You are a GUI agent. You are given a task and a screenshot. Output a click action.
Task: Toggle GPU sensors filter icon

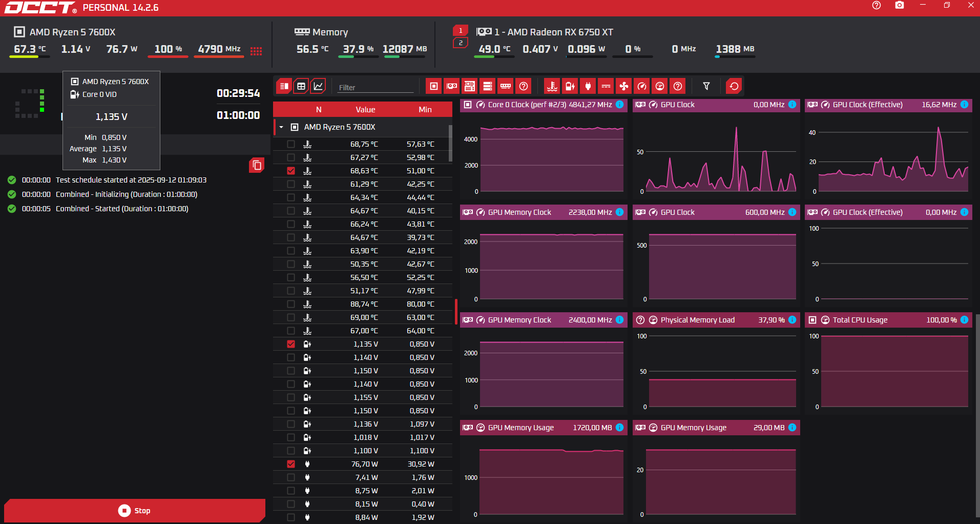point(452,86)
